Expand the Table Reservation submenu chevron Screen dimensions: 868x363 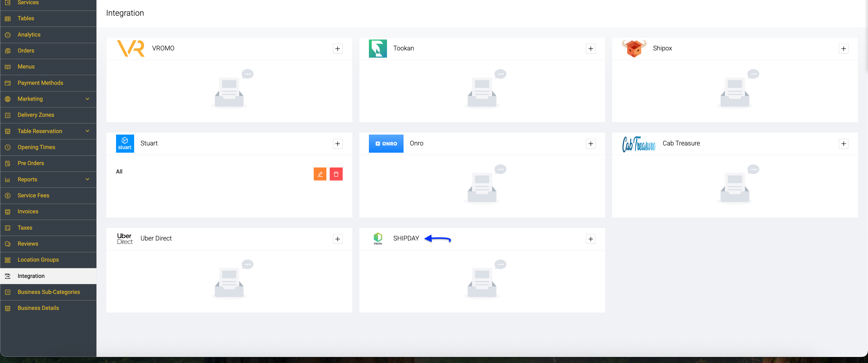[87, 131]
